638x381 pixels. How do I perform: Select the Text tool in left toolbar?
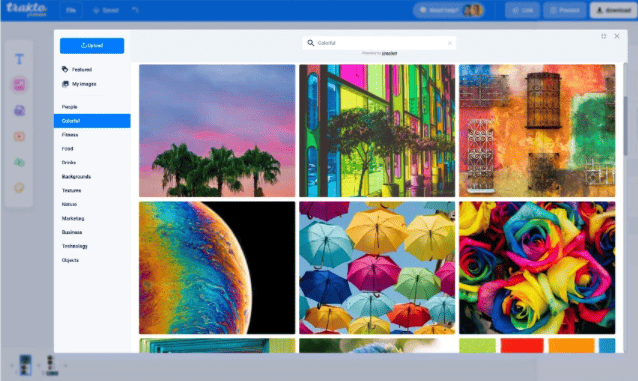coord(19,59)
